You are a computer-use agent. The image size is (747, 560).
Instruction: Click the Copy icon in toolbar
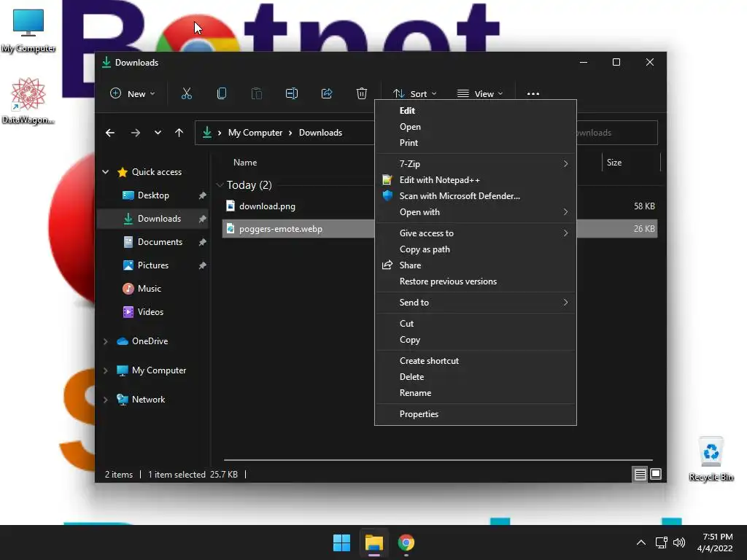click(222, 93)
